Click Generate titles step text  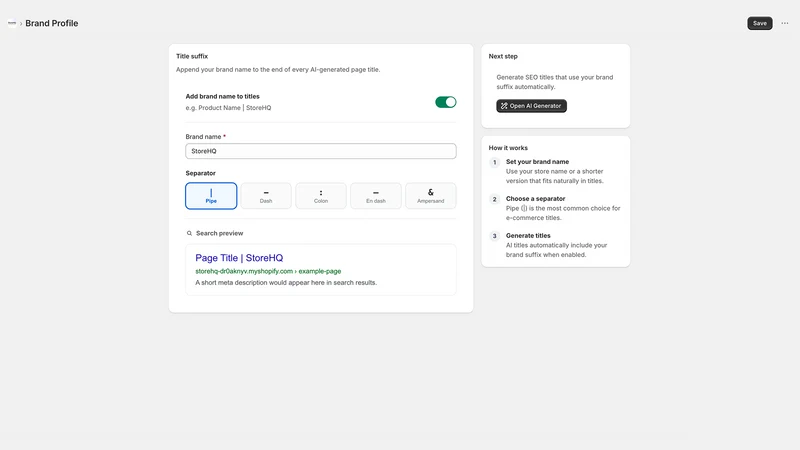pyautogui.click(x=528, y=236)
